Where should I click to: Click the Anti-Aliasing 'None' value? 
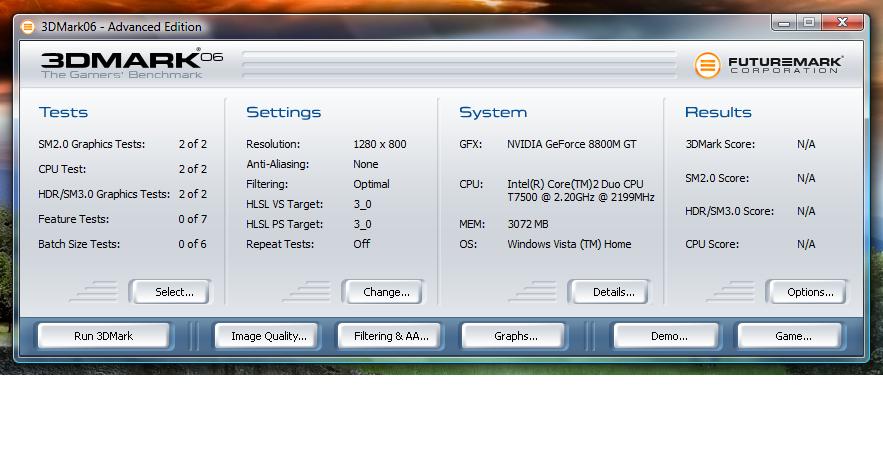[365, 164]
